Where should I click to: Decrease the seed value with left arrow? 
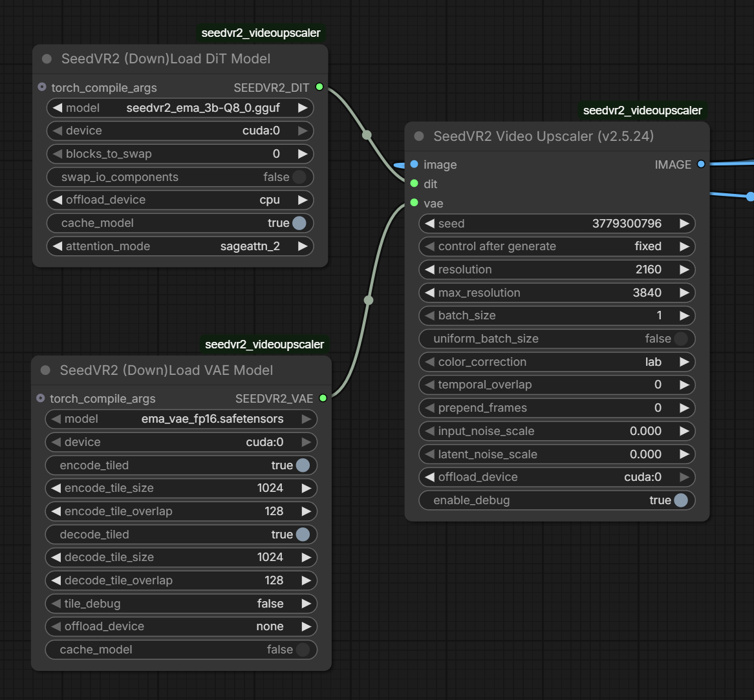pyautogui.click(x=430, y=224)
